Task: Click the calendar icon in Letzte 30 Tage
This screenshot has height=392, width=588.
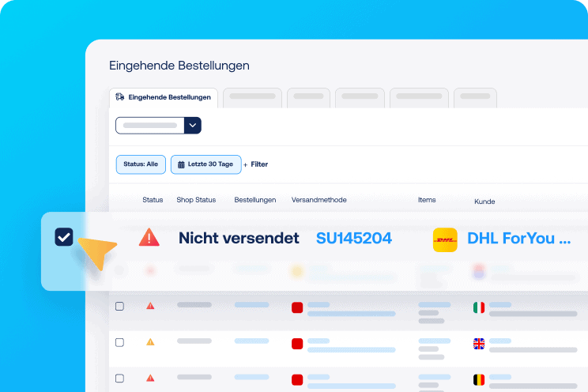Action: point(181,164)
